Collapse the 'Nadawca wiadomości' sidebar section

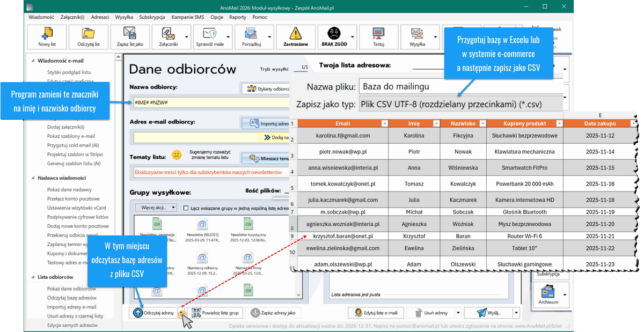32,178
